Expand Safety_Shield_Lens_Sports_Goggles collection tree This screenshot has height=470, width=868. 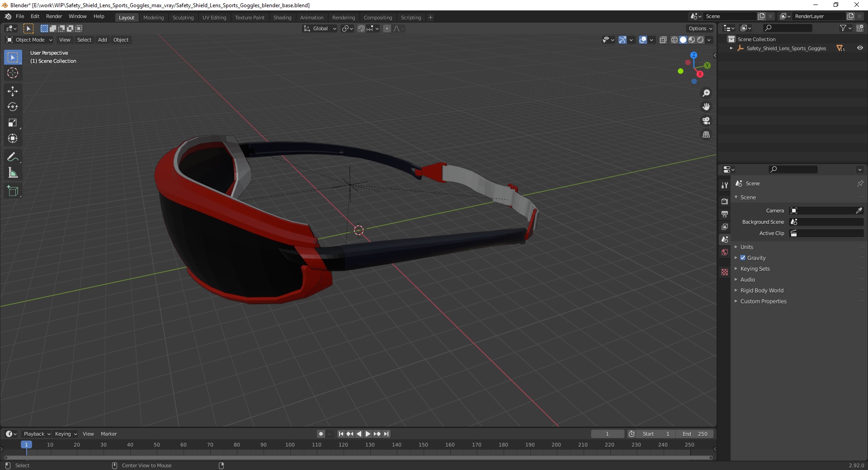tap(731, 48)
